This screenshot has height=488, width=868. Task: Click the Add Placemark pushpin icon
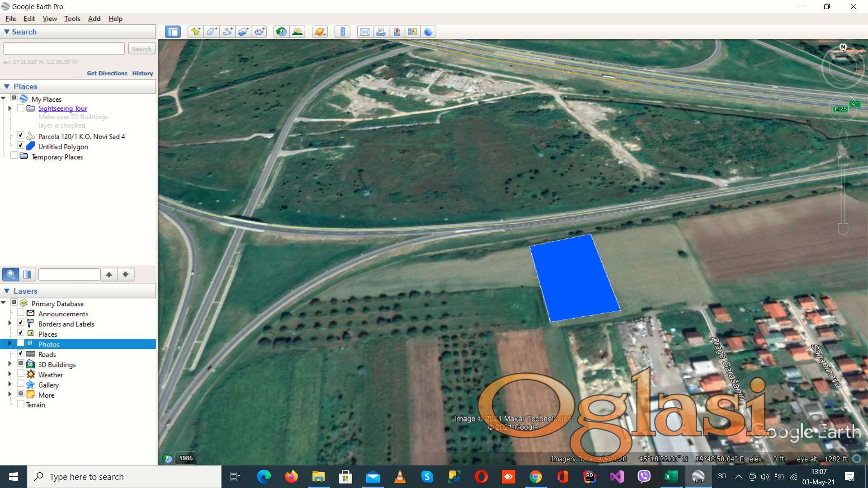(x=195, y=32)
